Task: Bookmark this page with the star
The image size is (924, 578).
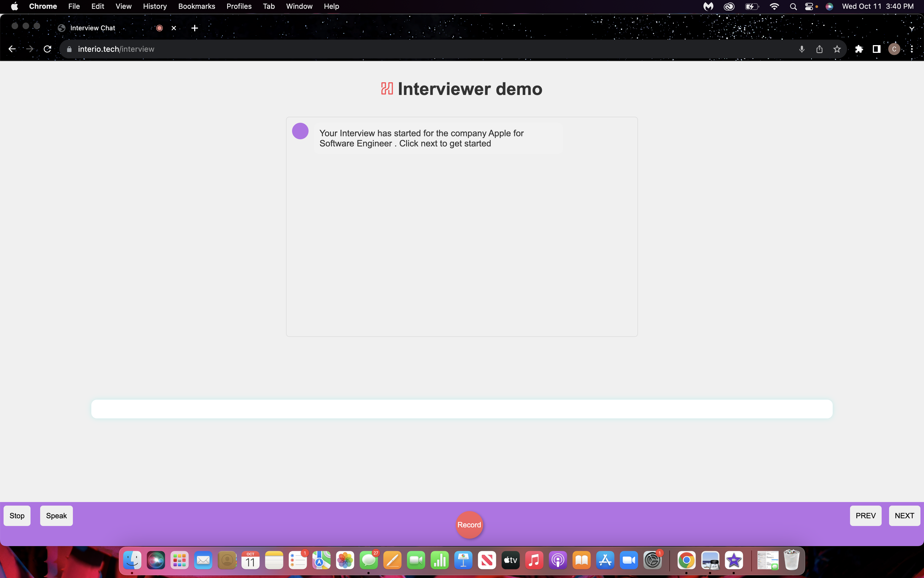Action: [837, 49]
